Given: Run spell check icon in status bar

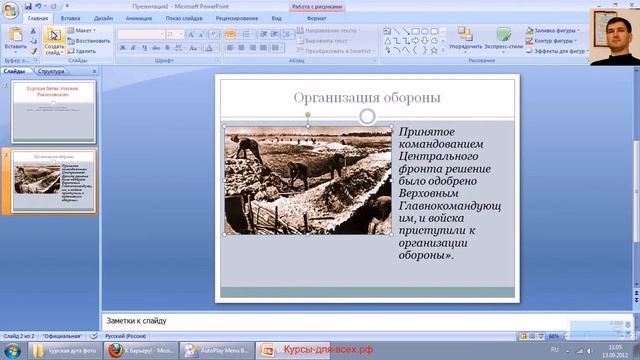Looking at the screenshot, I should click(x=93, y=336).
